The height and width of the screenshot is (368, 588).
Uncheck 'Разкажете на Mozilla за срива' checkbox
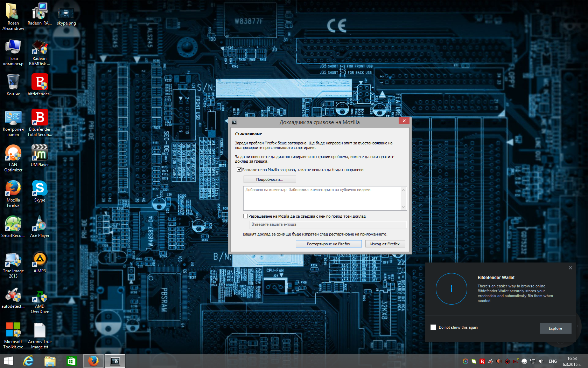coord(239,170)
